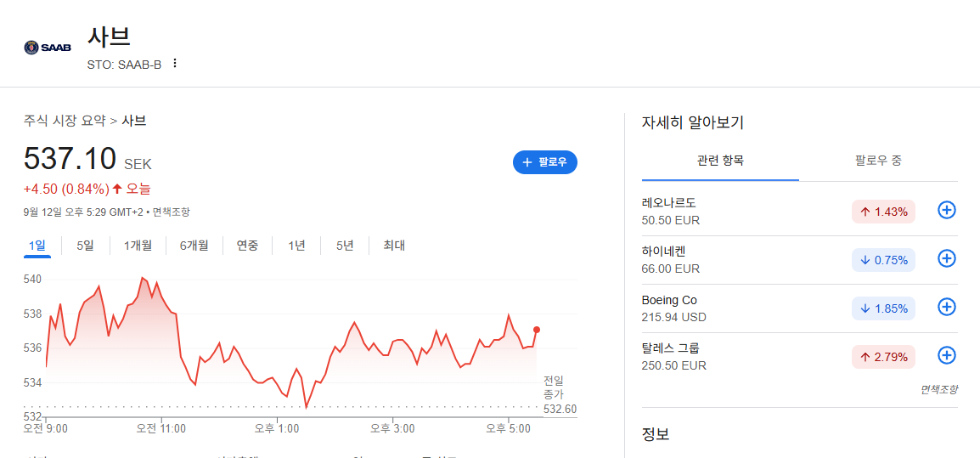The width and height of the screenshot is (980, 458).
Task: Switch chart to 5일 range
Action: [x=85, y=246]
